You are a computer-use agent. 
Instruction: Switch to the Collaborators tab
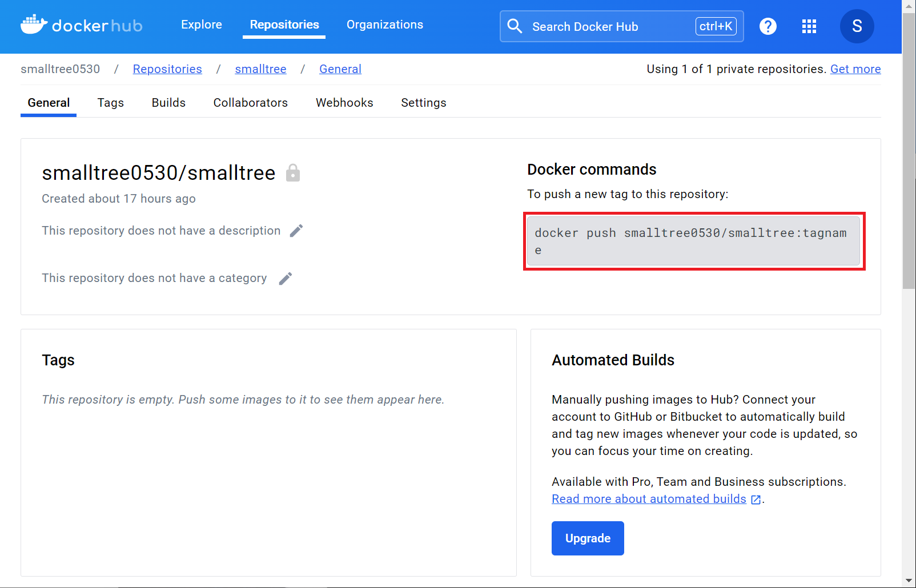[251, 103]
